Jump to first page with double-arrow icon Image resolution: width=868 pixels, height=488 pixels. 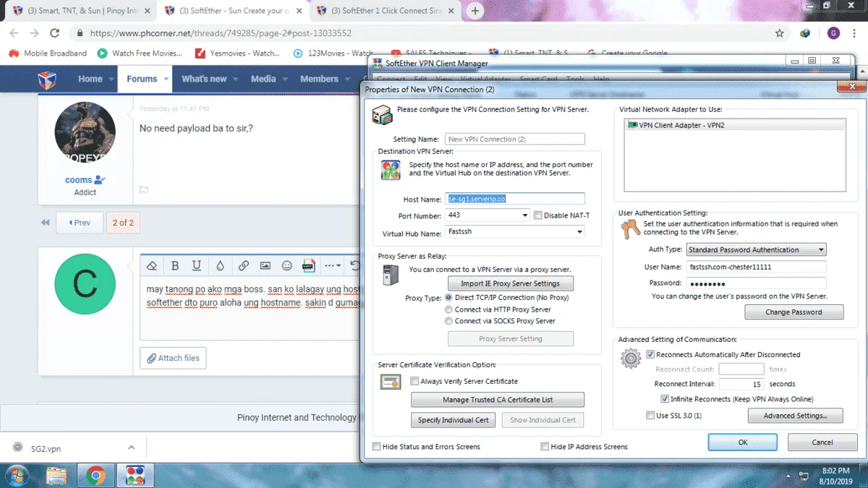(45, 223)
